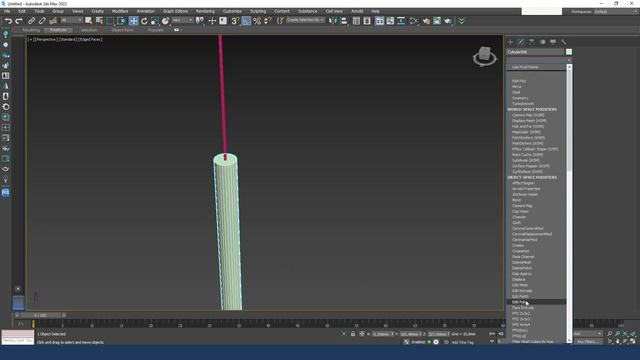Click the Align tool icon
The width and height of the screenshot is (640, 360).
344,21
